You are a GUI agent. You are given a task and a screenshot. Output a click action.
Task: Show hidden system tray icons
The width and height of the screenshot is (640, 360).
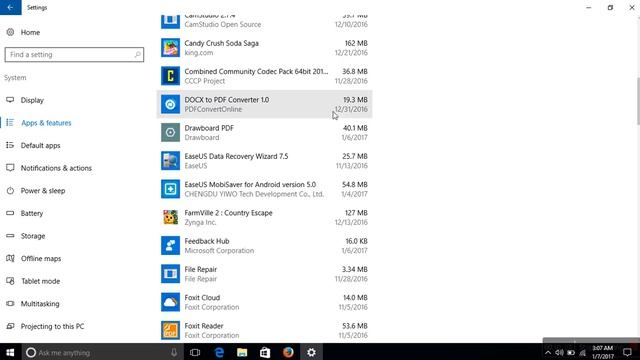[x=548, y=353]
